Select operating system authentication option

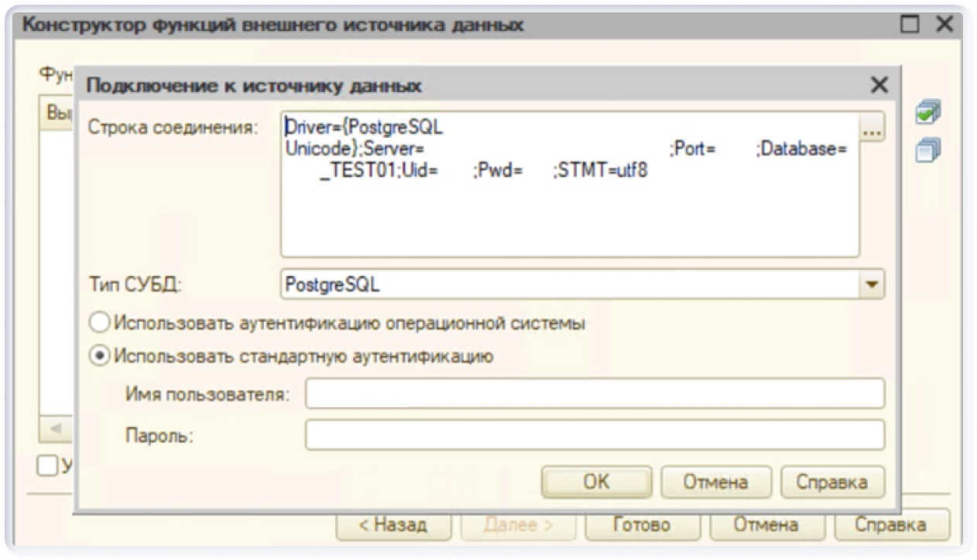(100, 323)
